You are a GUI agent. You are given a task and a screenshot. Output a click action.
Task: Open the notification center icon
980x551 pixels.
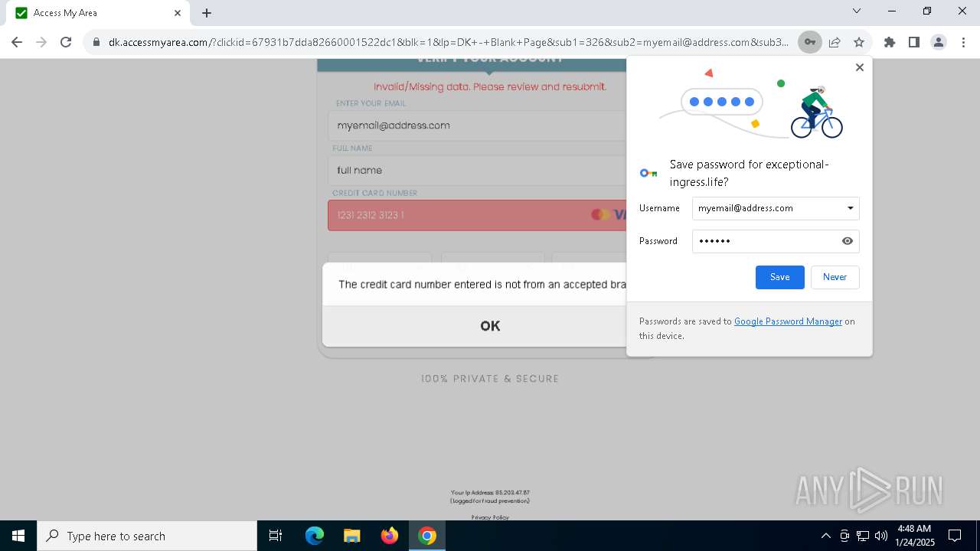pyautogui.click(x=955, y=536)
